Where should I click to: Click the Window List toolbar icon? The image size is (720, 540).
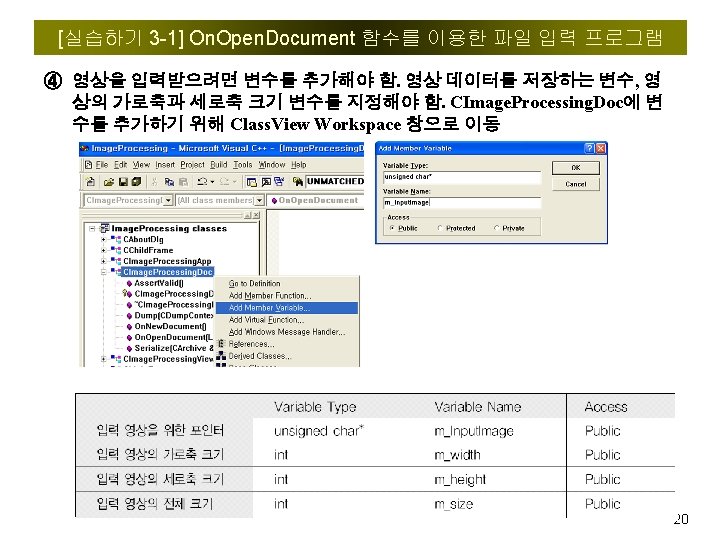click(x=279, y=182)
